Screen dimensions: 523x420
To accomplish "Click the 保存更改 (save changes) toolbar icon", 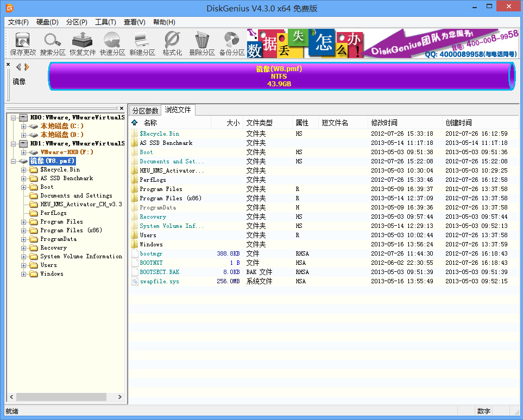I will 23,43.
